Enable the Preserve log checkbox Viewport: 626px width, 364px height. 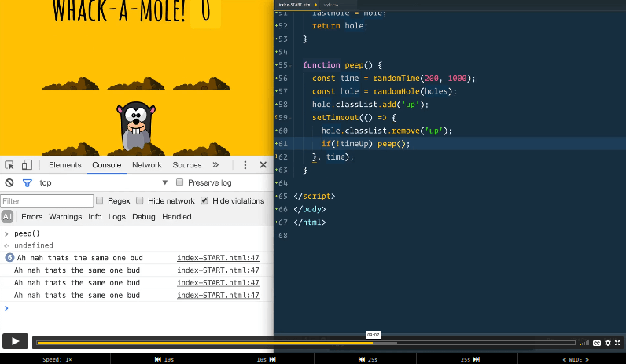[x=179, y=182]
